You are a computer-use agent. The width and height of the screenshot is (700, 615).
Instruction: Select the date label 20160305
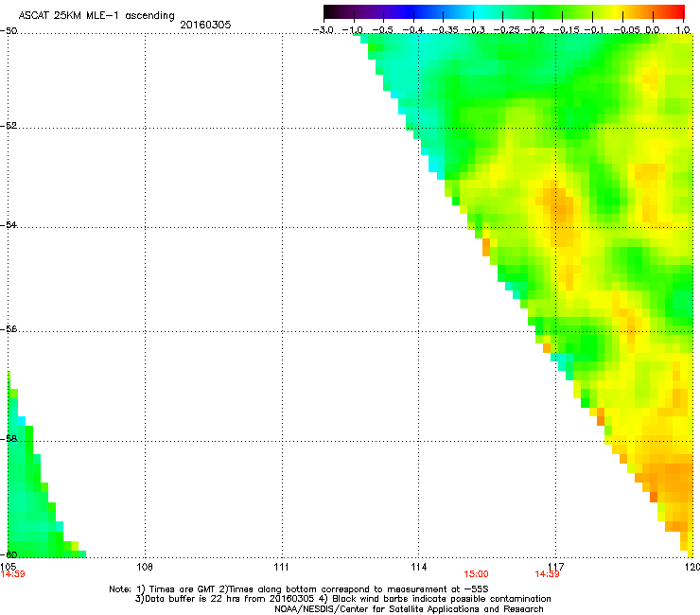(x=205, y=25)
